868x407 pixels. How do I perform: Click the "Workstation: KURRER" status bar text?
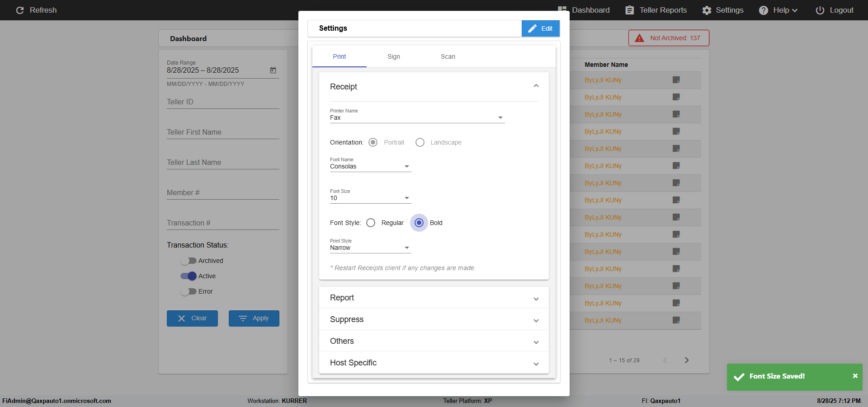277,401
